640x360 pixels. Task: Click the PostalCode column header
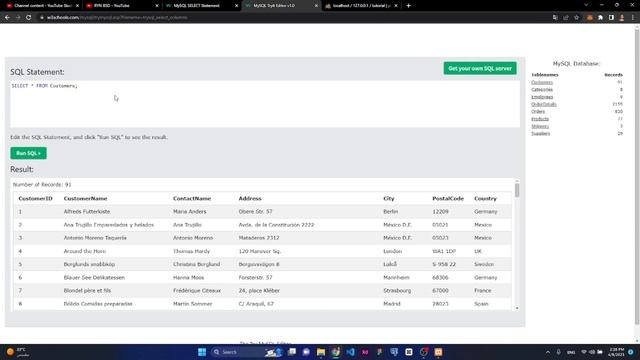[x=448, y=198]
